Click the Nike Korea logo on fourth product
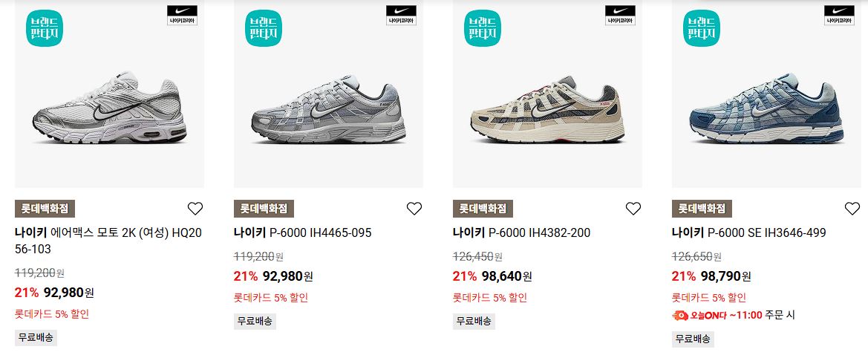868x358 pixels. 839,15
